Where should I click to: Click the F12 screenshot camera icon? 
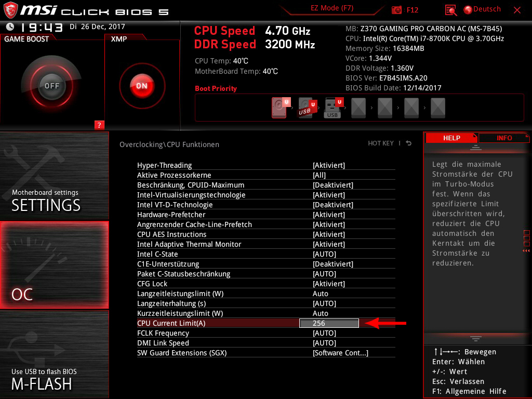pos(396,10)
